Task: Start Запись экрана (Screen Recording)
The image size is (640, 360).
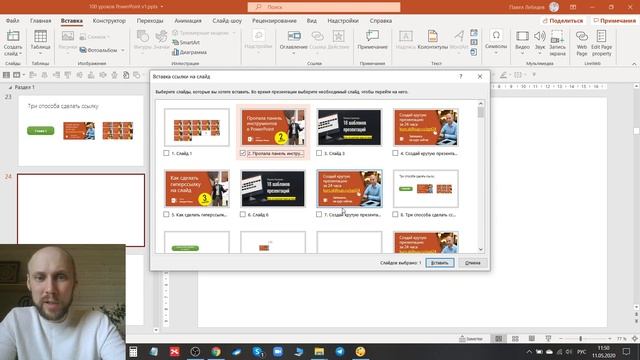Action: tap(557, 36)
